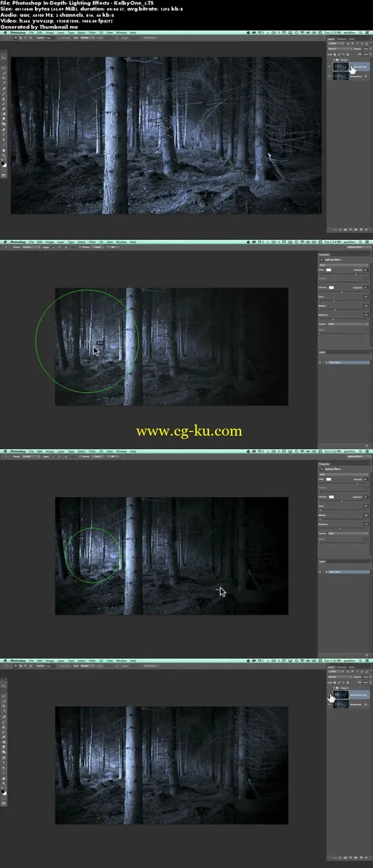
Task: Open Layer menu in third screenshot
Action: click(61, 451)
